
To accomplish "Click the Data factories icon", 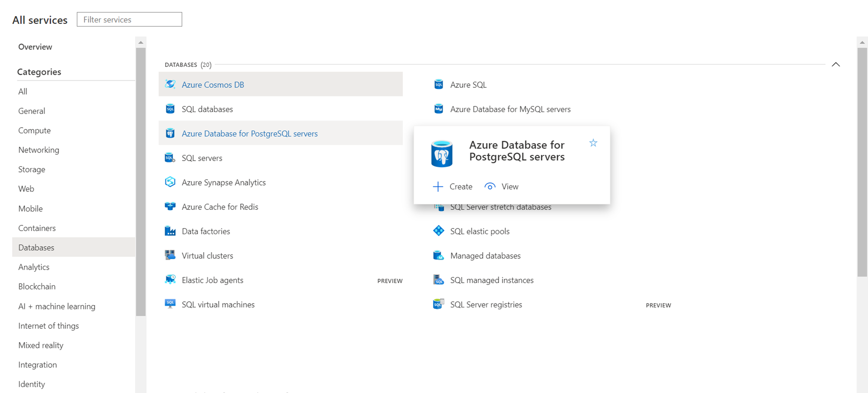I will click(x=170, y=231).
